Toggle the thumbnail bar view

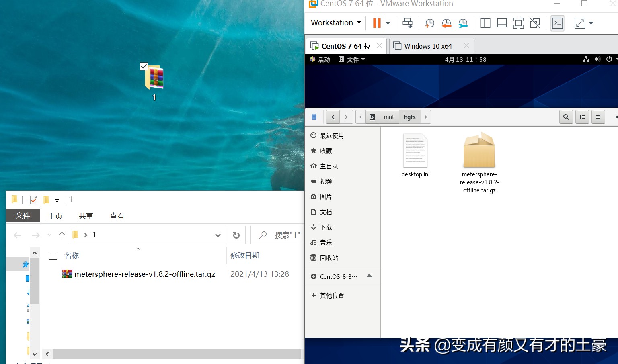point(502,23)
